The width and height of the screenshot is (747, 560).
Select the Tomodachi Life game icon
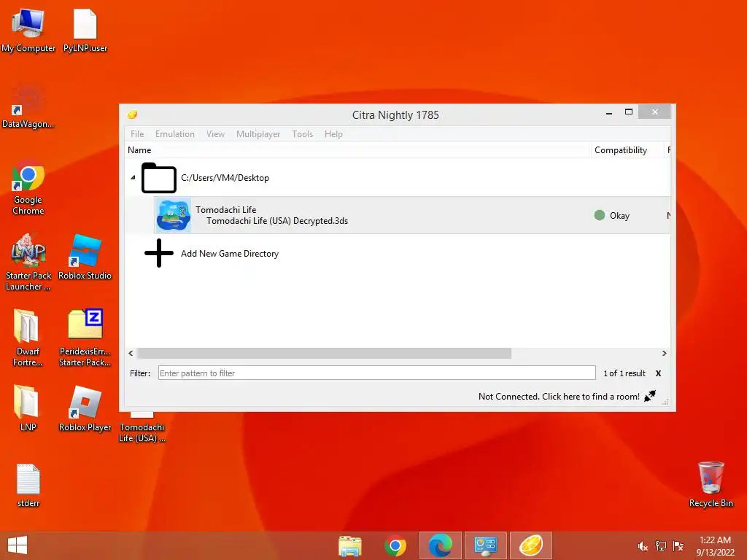pyautogui.click(x=173, y=215)
